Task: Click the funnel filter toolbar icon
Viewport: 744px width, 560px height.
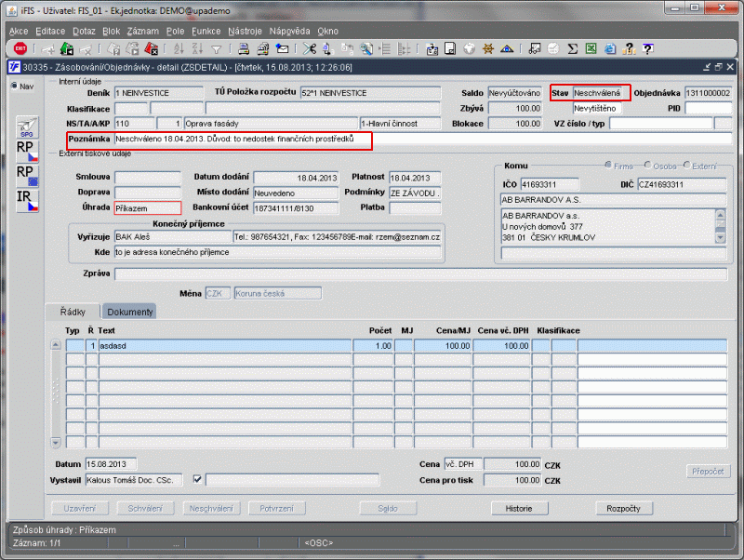Action: [216, 48]
